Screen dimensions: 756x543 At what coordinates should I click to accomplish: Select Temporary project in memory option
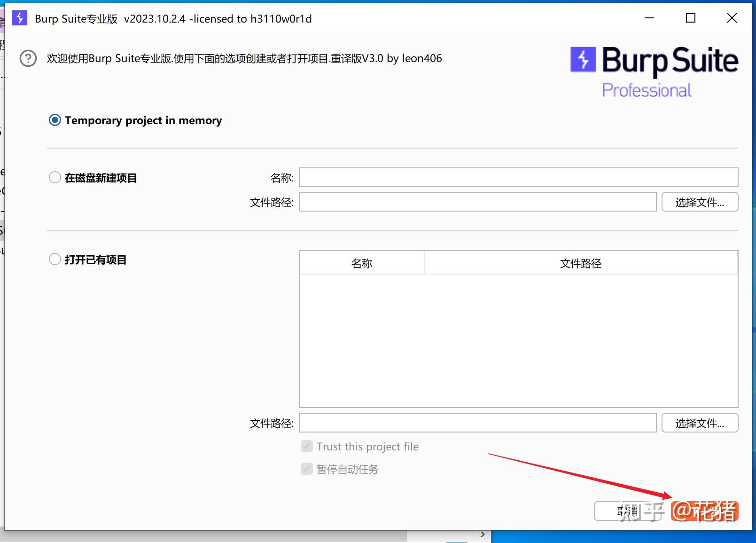pos(55,120)
